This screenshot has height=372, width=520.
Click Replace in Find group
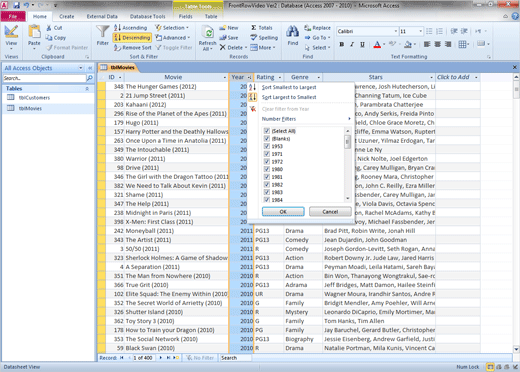(317, 28)
